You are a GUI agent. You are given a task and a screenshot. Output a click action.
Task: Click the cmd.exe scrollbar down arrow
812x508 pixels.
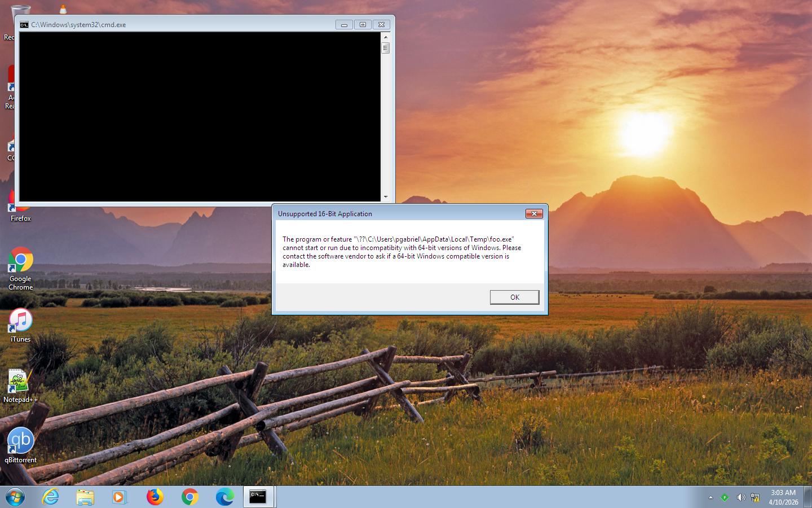[x=386, y=197]
